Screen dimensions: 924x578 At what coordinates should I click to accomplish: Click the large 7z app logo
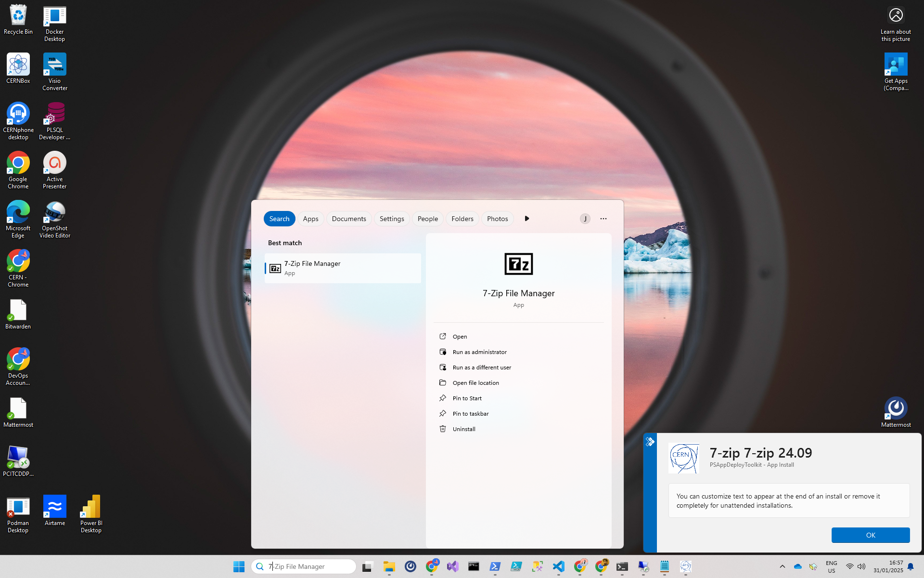coord(518,264)
